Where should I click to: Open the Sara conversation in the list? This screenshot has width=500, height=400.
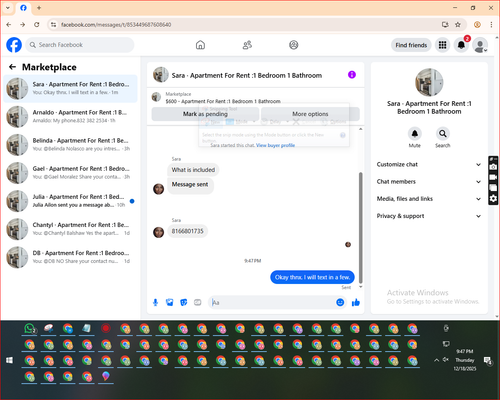tap(70, 89)
